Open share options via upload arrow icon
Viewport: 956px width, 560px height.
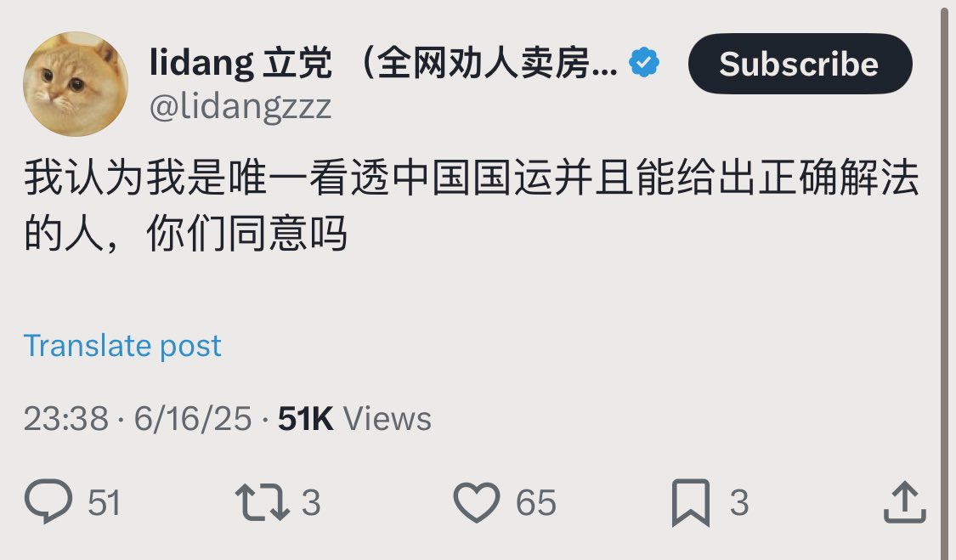click(905, 501)
